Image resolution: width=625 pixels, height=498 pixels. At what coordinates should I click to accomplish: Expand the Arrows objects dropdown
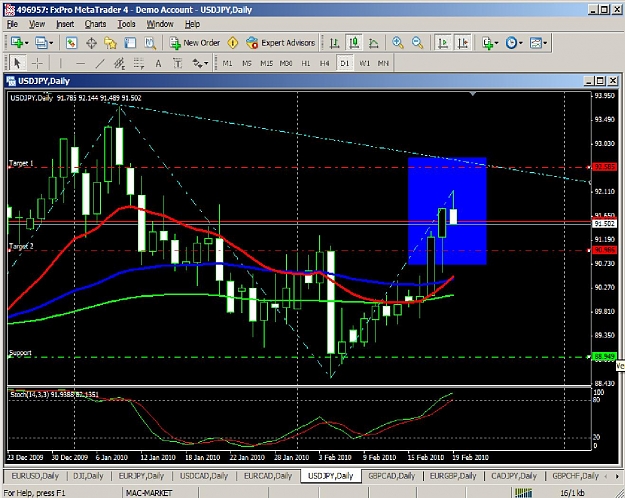206,63
